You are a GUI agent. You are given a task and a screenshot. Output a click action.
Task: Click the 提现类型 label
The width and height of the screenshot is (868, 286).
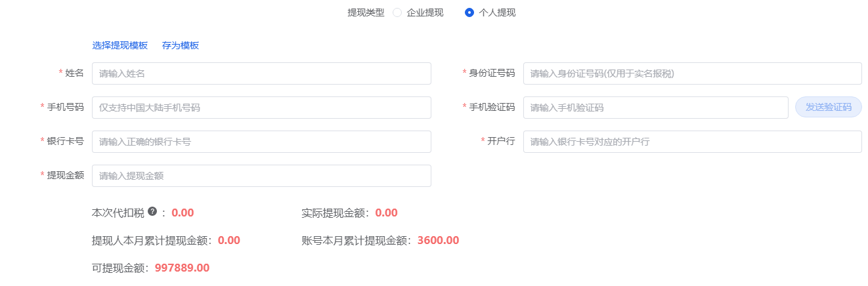tap(366, 12)
